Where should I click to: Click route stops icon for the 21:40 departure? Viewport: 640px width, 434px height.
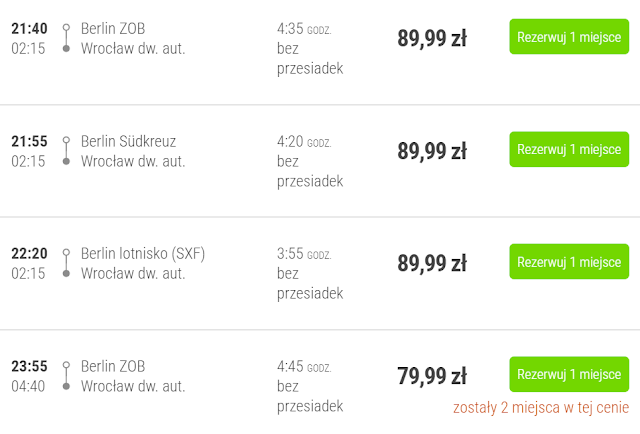66,38
